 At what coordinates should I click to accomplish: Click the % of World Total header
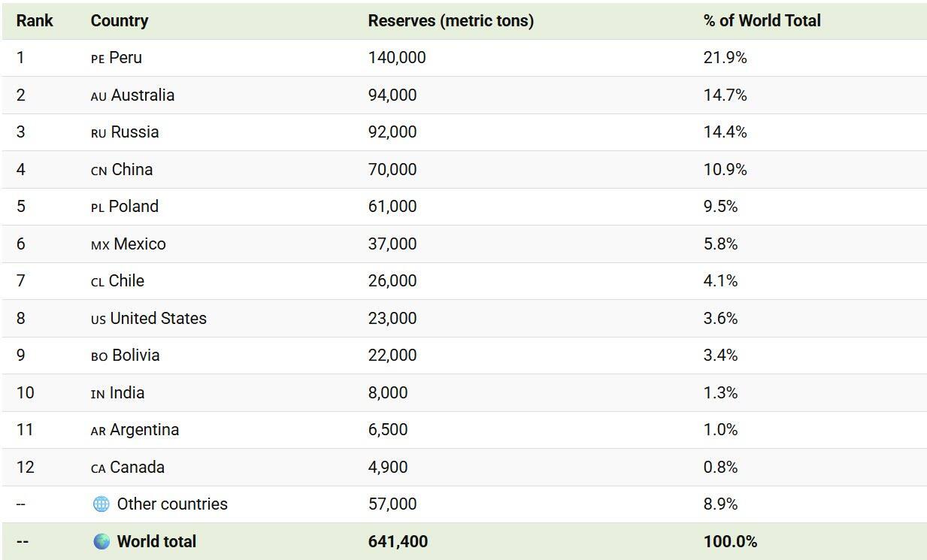[762, 21]
